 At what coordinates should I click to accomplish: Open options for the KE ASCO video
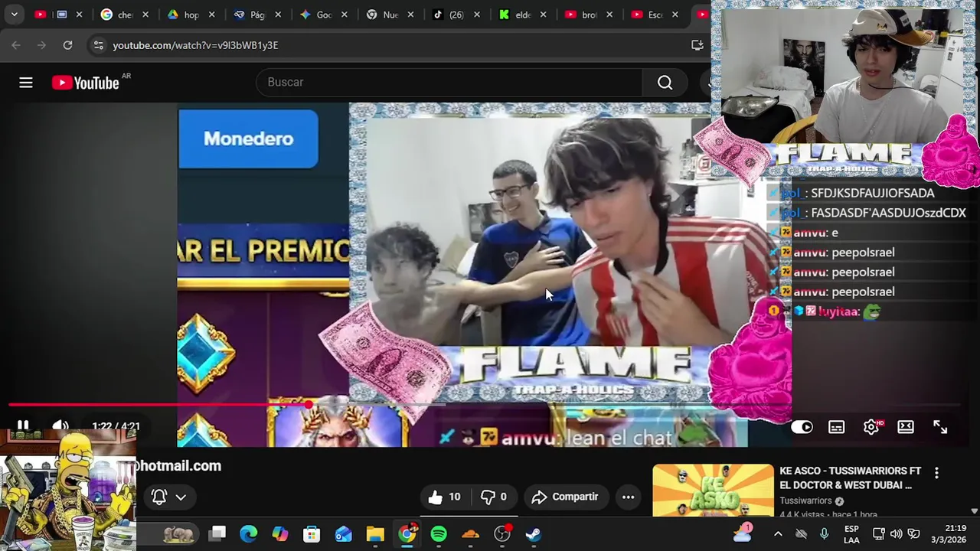tap(936, 473)
